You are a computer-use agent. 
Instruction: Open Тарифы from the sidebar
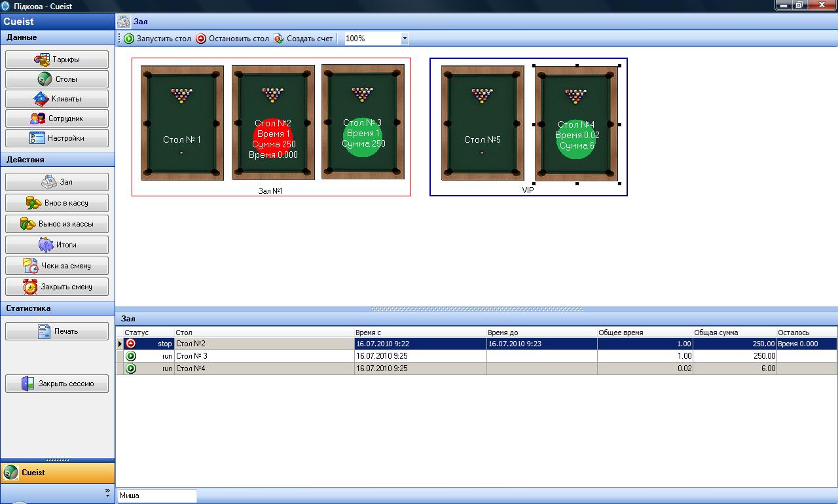tap(57, 60)
